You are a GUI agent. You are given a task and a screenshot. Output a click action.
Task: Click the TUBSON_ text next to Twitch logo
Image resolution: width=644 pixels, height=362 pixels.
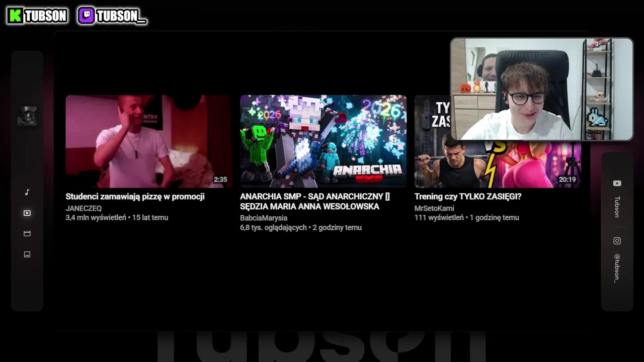121,16
